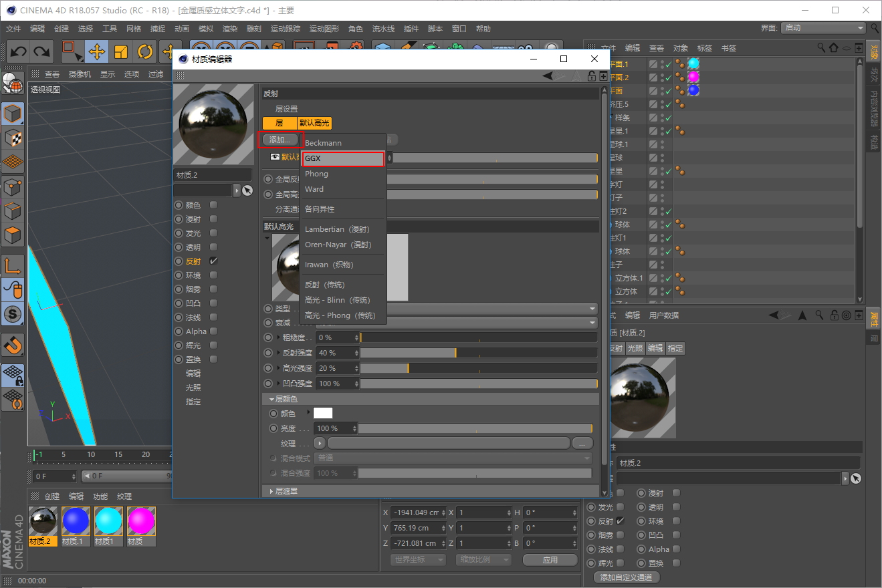Image resolution: width=882 pixels, height=588 pixels.
Task: Click lock icon in Attribute Manager
Action: pyautogui.click(x=834, y=315)
